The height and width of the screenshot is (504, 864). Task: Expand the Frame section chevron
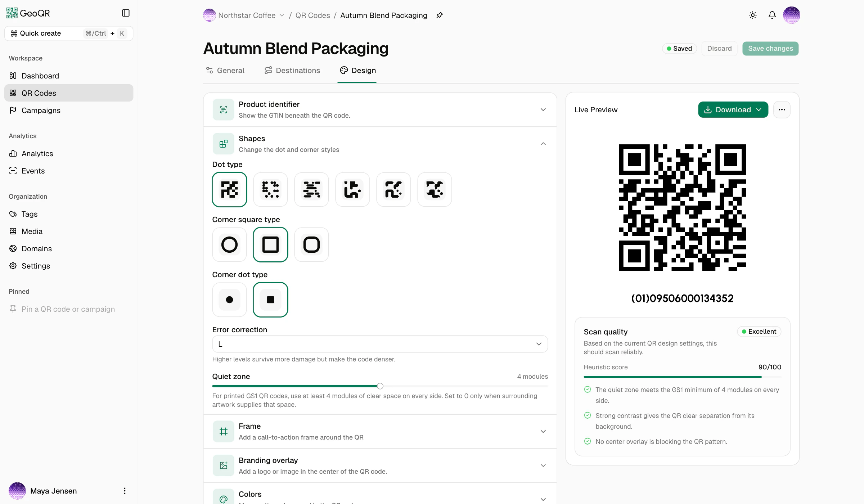(x=543, y=431)
